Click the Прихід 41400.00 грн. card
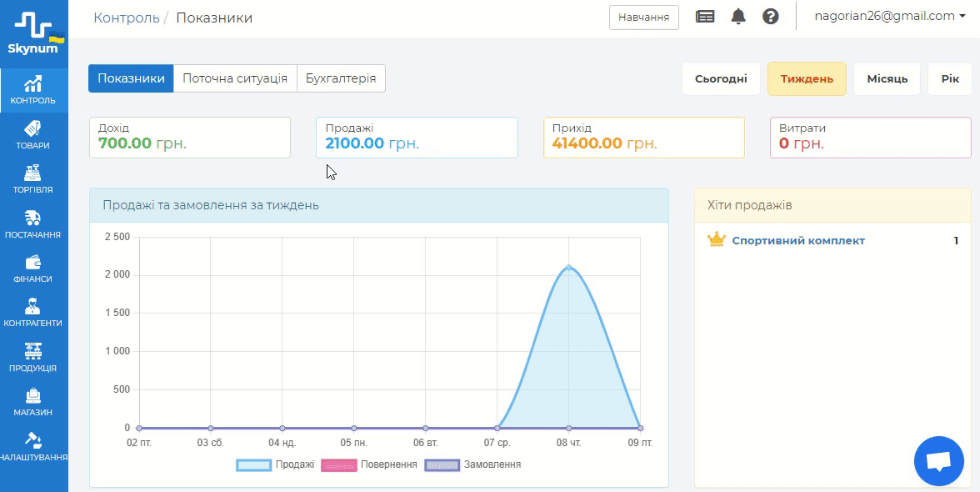This screenshot has height=492, width=980. coord(643,138)
